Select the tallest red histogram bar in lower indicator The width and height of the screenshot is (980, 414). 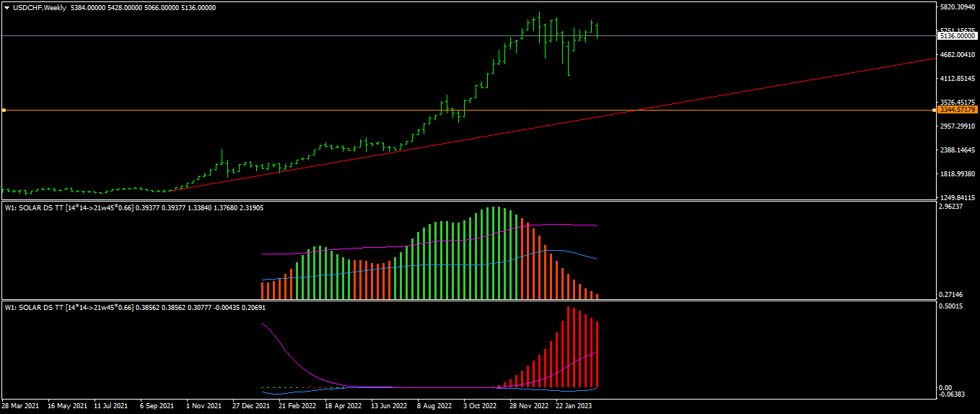pos(569,347)
